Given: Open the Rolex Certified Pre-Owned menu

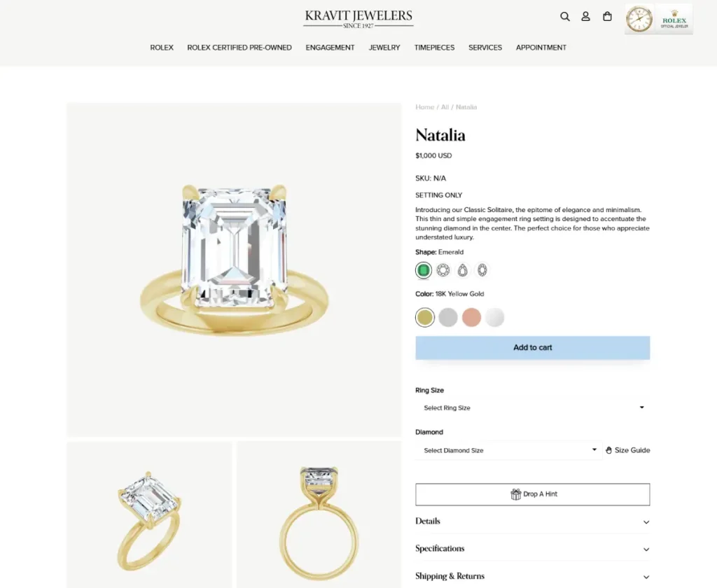Looking at the screenshot, I should coord(239,48).
